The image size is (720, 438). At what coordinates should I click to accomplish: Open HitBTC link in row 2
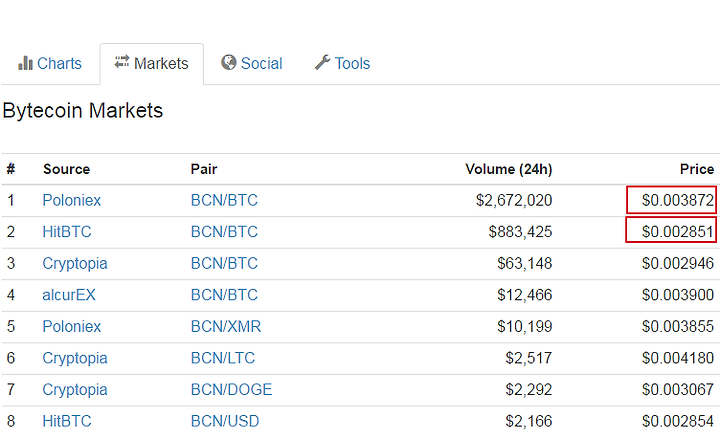(67, 232)
